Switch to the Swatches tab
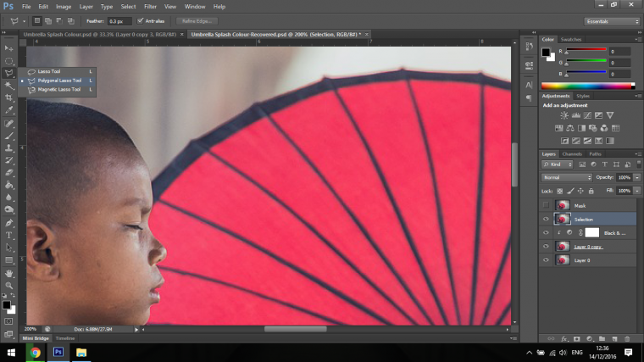This screenshot has width=644, height=362. (x=571, y=40)
